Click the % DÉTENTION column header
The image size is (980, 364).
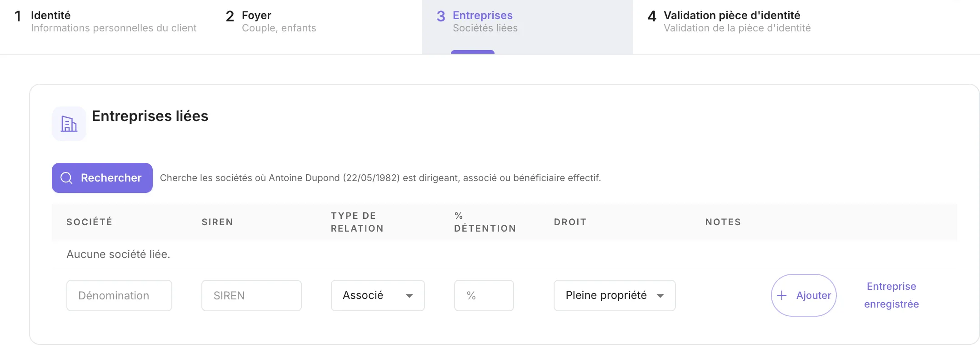coord(485,222)
